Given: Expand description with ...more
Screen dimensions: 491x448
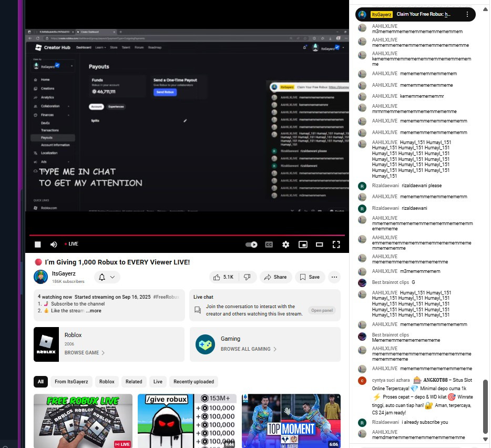Looking at the screenshot, I should 94,311.
